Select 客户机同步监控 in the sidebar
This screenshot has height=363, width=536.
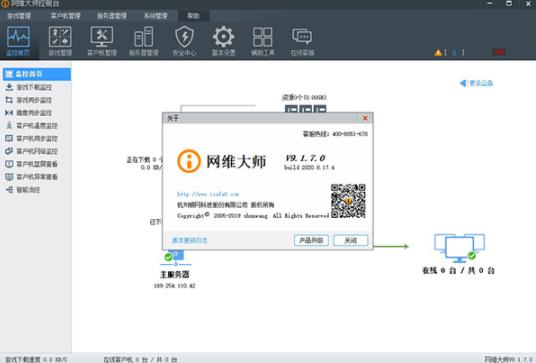(x=37, y=138)
